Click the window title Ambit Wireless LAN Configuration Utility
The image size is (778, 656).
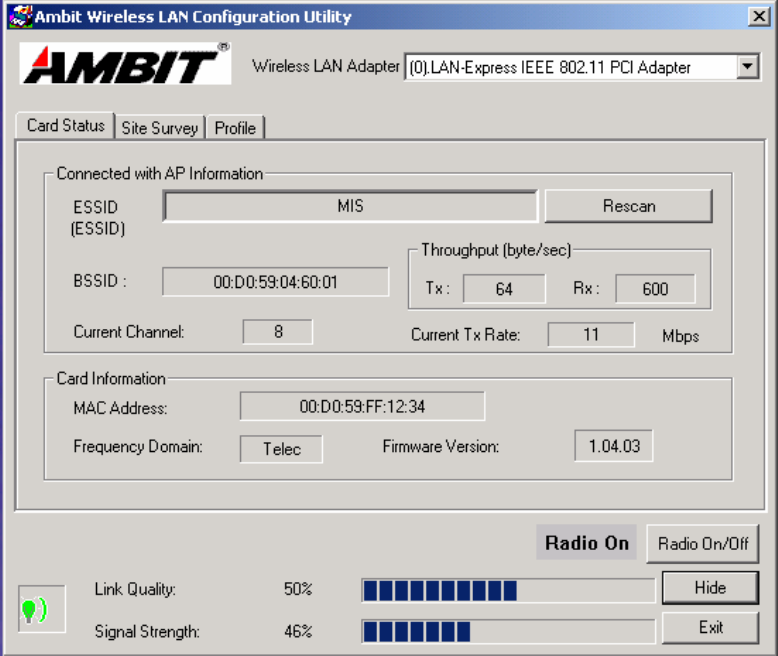click(193, 17)
